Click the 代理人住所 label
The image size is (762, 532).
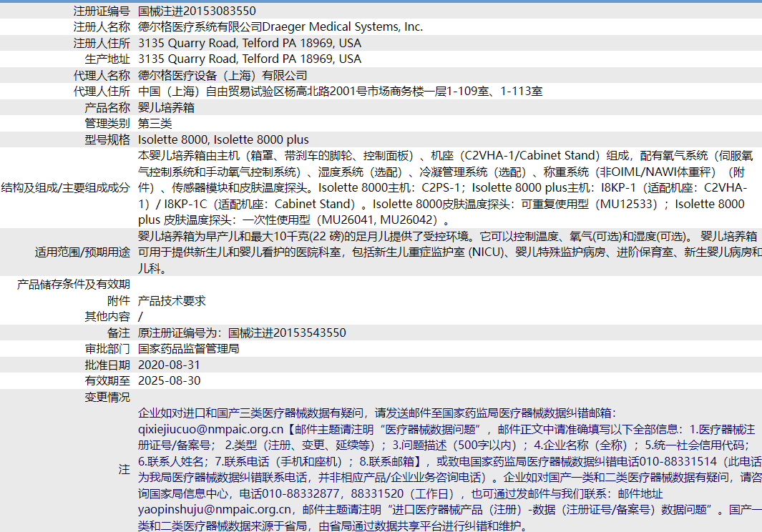coord(102,92)
